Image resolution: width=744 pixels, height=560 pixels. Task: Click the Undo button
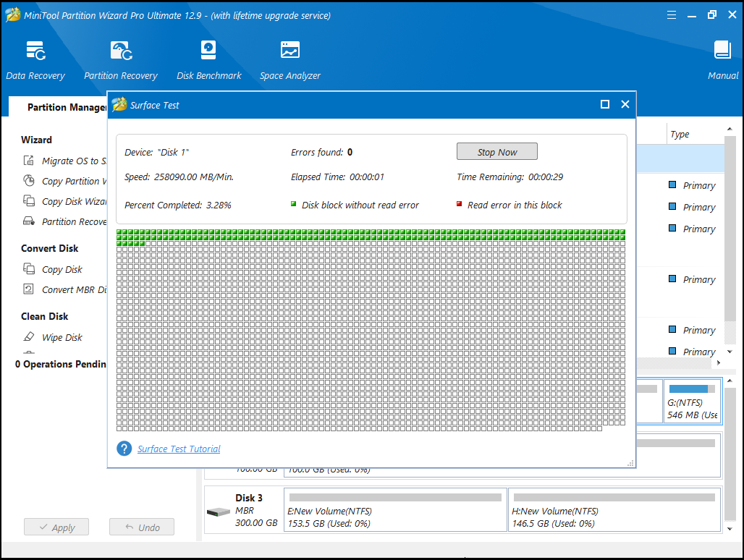[x=142, y=527]
